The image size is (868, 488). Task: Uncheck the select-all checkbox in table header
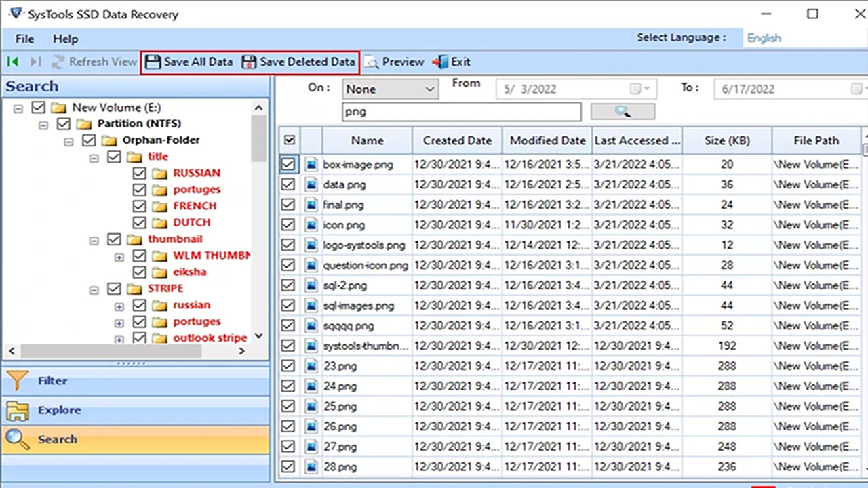point(290,140)
